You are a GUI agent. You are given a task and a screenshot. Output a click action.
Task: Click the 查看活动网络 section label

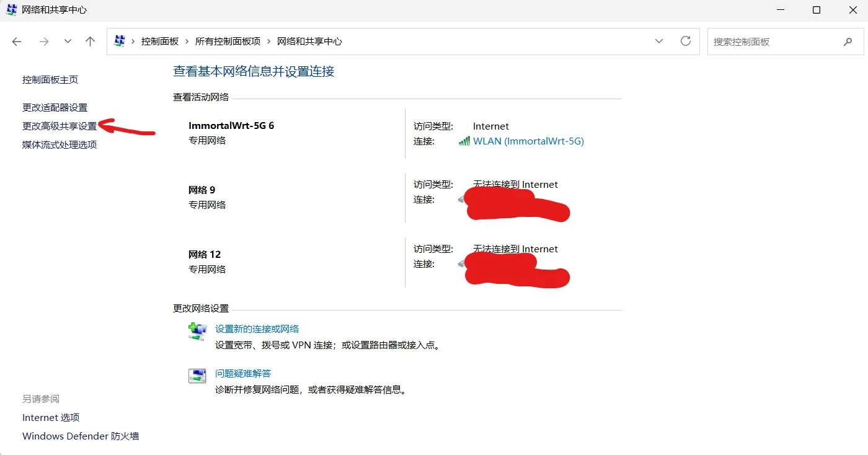tap(201, 97)
